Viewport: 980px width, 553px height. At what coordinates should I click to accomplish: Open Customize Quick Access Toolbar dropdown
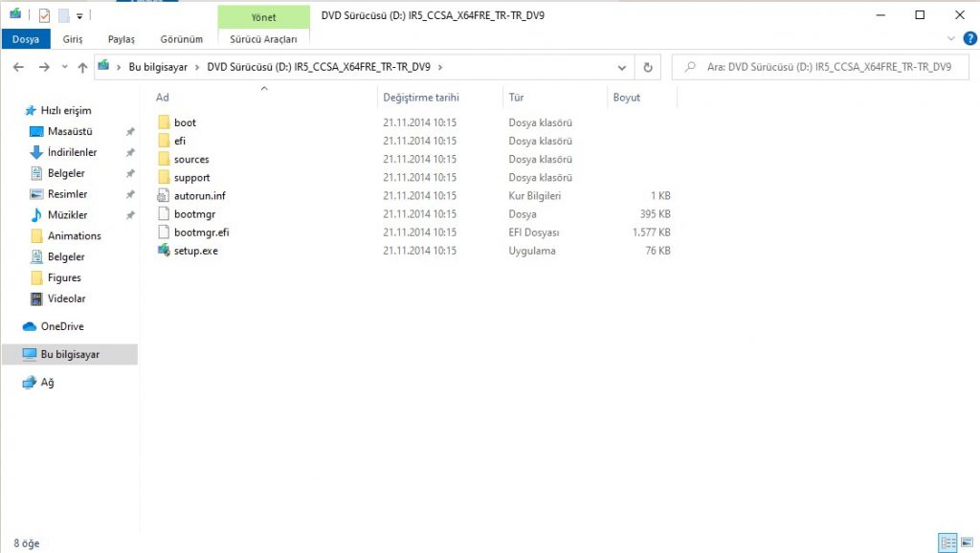79,15
